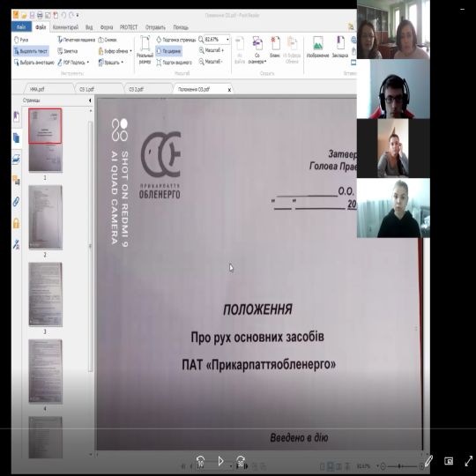Activate the Выделить текст tool
The width and height of the screenshot is (476, 476).
31,51
